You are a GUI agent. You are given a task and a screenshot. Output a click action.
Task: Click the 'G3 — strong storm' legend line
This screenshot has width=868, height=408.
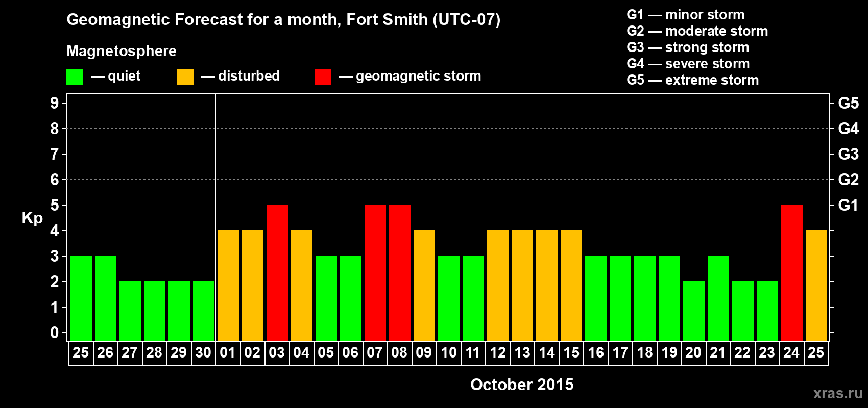pyautogui.click(x=688, y=47)
